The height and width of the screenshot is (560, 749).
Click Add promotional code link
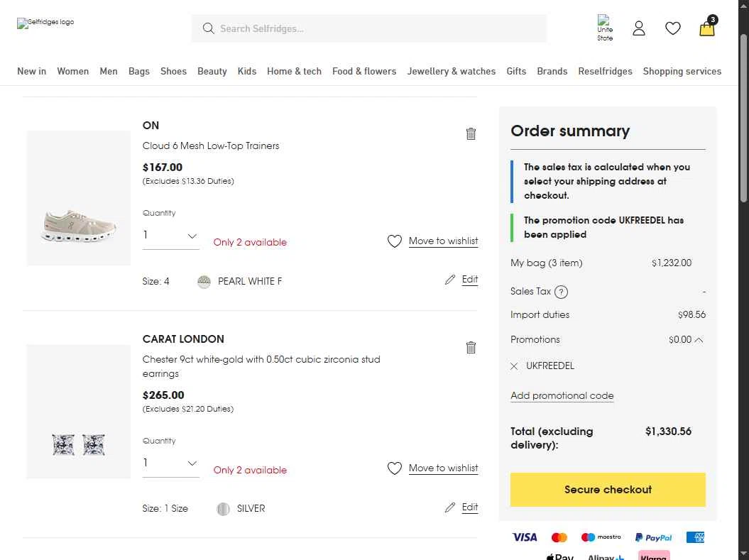click(562, 396)
